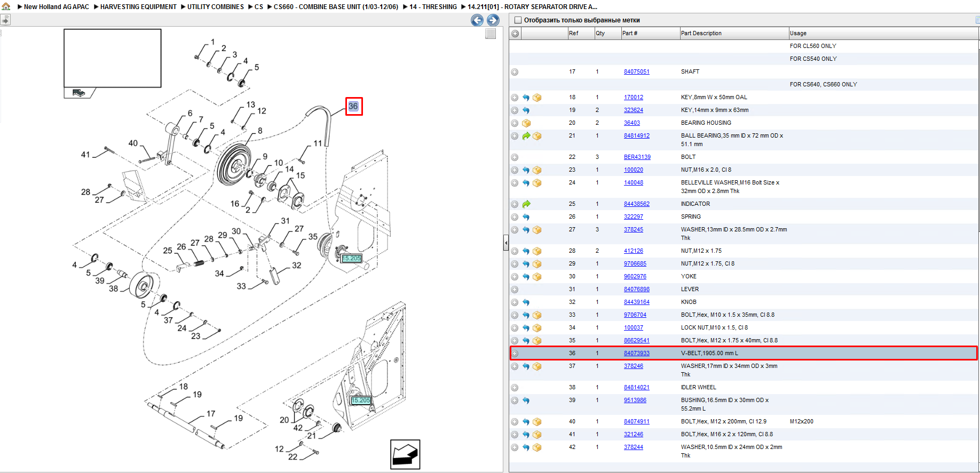The width and height of the screenshot is (980, 473).
Task: Click the 15.205 reference label on upper assembly
Action: coord(351,259)
